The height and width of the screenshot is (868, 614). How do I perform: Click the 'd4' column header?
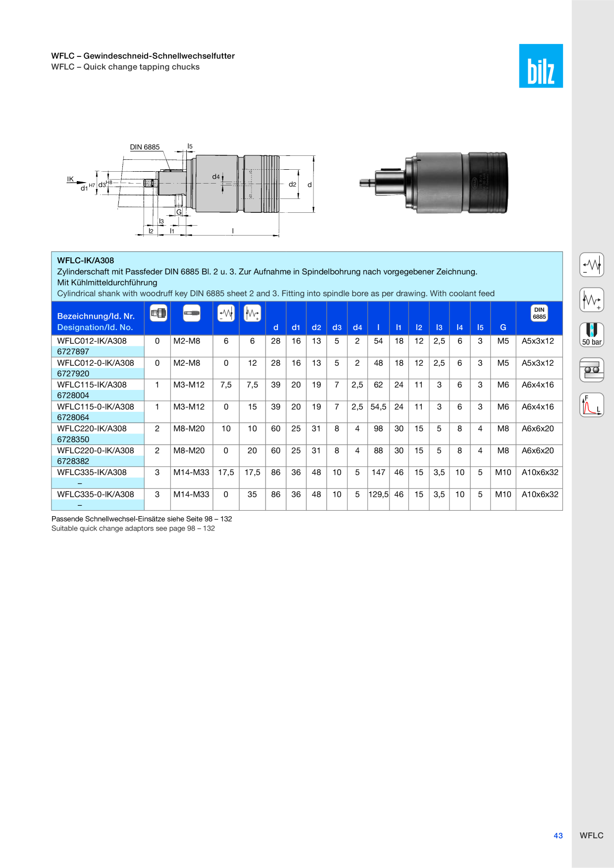pyautogui.click(x=358, y=327)
